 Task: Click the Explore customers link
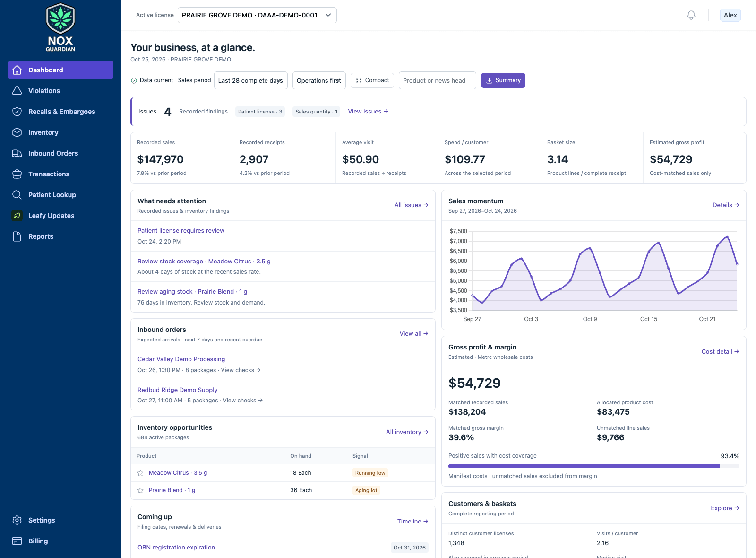[x=725, y=508]
